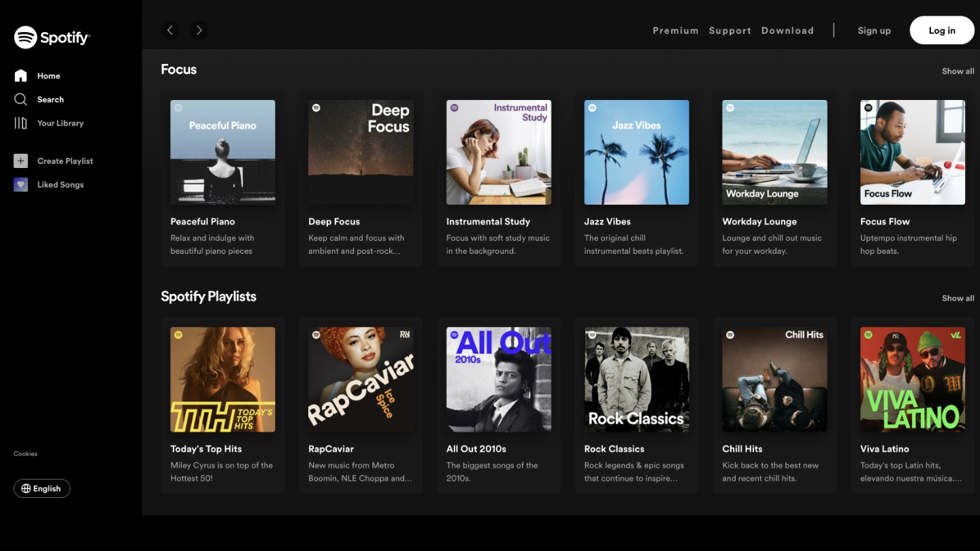Select the Home icon
980x551 pixels.
(x=20, y=76)
